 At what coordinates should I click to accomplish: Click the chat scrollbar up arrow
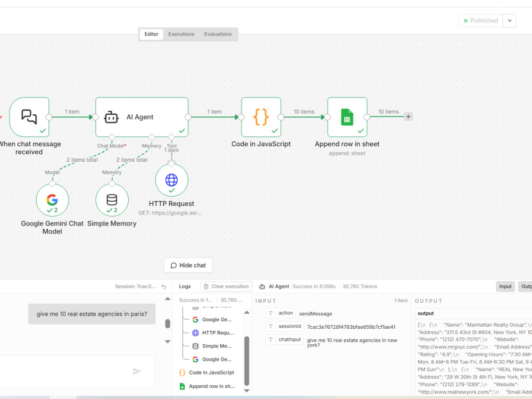point(168,299)
